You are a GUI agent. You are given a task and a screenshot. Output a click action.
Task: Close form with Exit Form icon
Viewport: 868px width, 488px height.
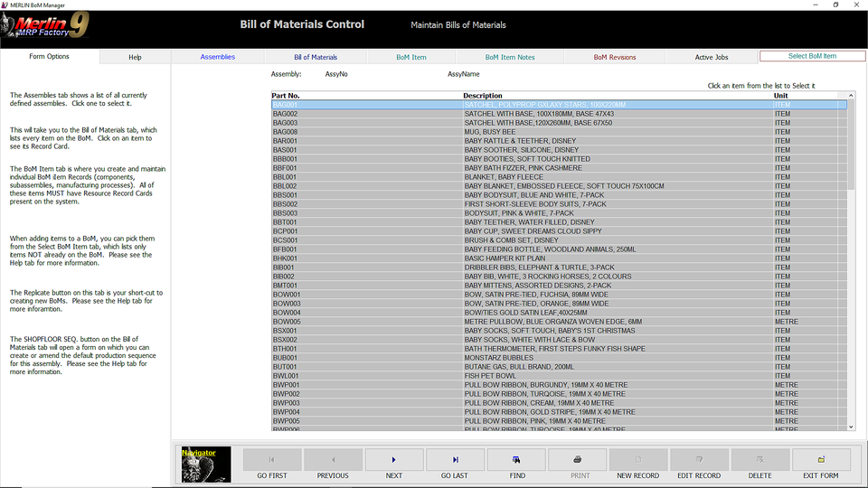(821, 459)
